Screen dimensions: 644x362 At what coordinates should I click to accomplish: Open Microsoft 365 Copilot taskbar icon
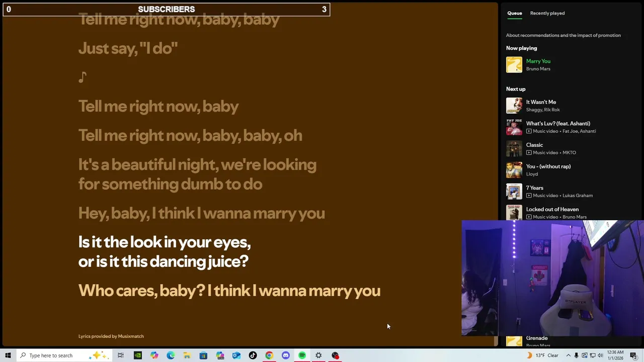coord(220,355)
